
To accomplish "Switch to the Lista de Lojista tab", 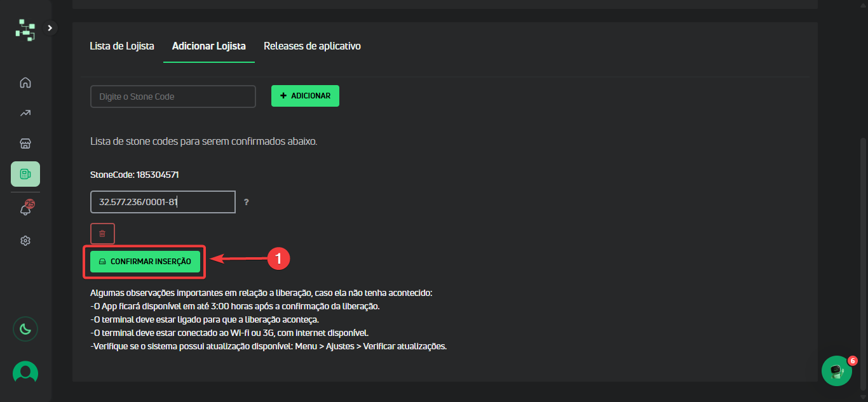I will [x=122, y=46].
